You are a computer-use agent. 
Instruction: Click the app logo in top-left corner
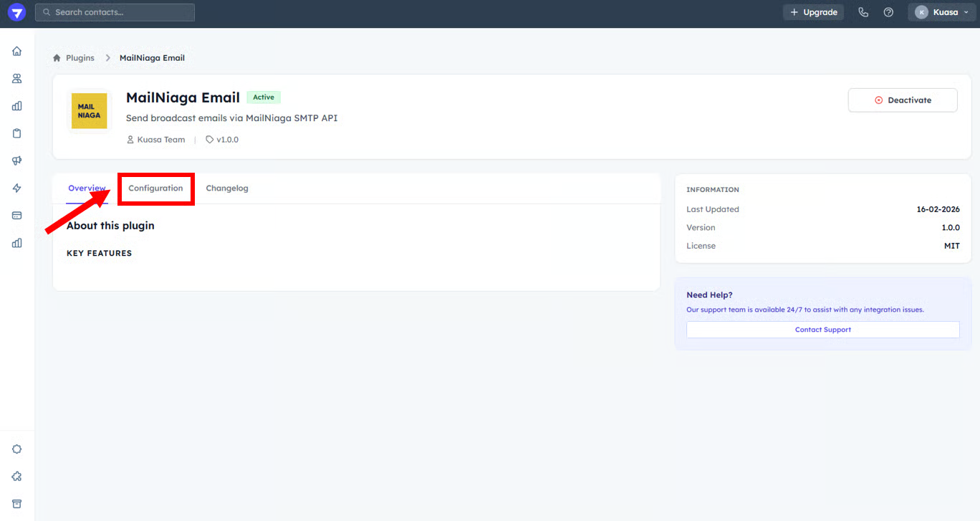pyautogui.click(x=16, y=12)
